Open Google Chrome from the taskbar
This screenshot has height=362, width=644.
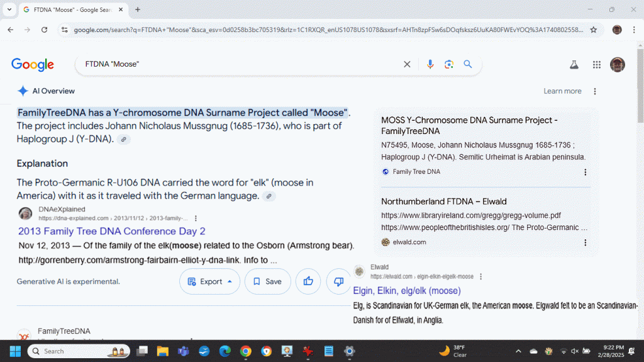[x=246, y=351]
